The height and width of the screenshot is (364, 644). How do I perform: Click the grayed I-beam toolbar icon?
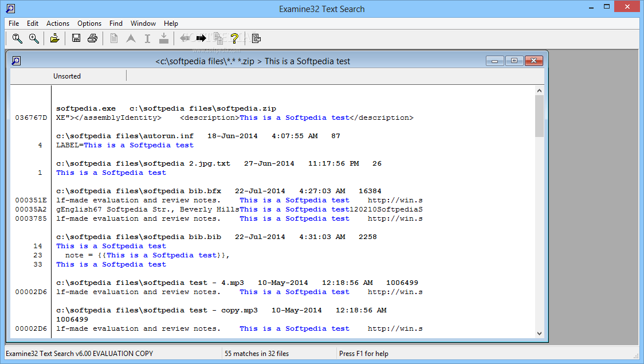coord(147,38)
